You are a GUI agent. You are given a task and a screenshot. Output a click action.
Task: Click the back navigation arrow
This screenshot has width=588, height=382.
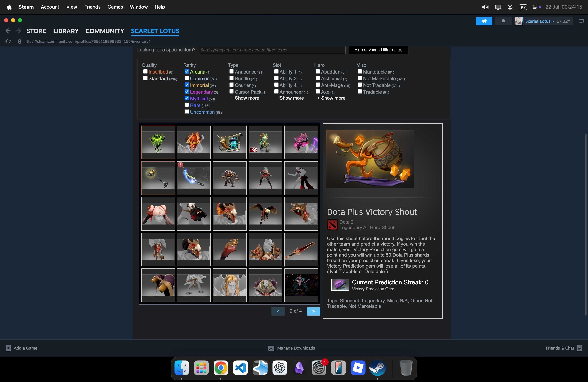[8, 31]
